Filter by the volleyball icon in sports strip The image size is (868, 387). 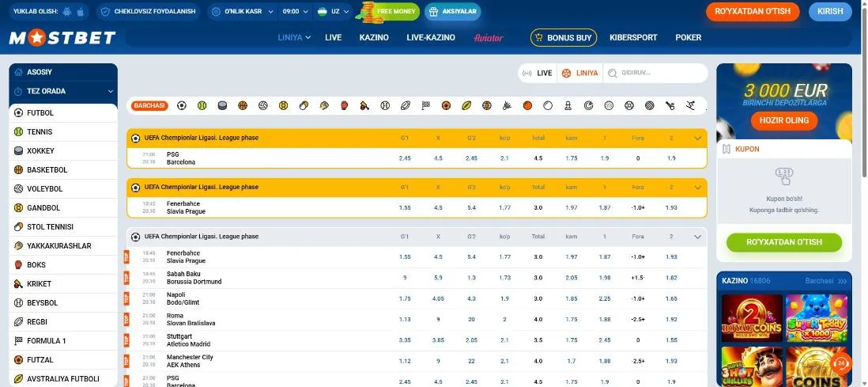coord(263,105)
